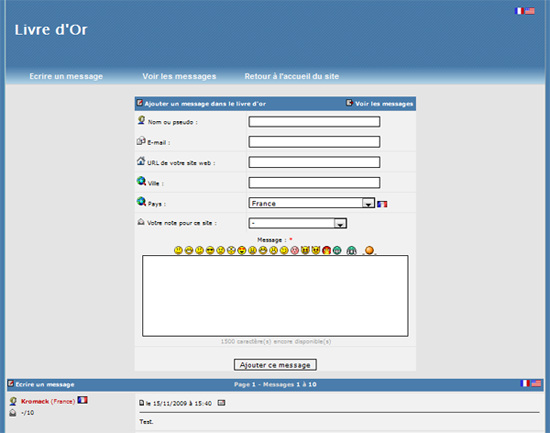Insert the first yellow smiley face
This screenshot has height=433, width=550.
pos(178,250)
